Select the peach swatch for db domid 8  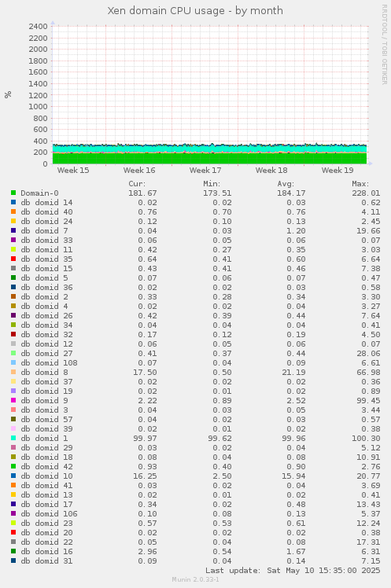[x=13, y=372]
